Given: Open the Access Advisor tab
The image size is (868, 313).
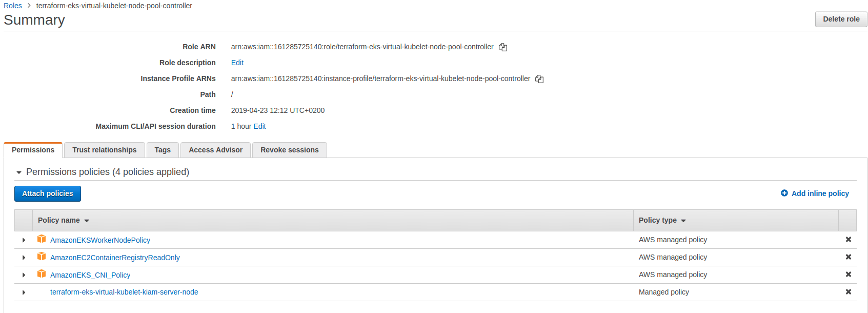Looking at the screenshot, I should pyautogui.click(x=215, y=150).
